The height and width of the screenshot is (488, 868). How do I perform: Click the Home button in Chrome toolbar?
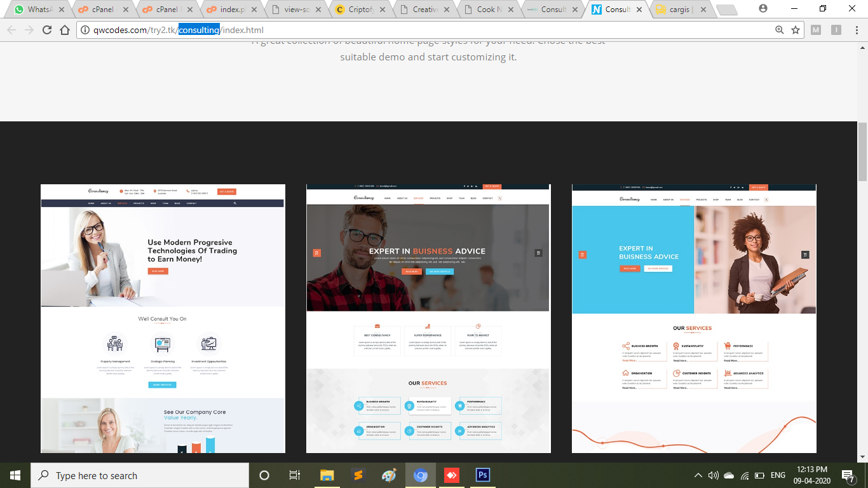pos(65,30)
